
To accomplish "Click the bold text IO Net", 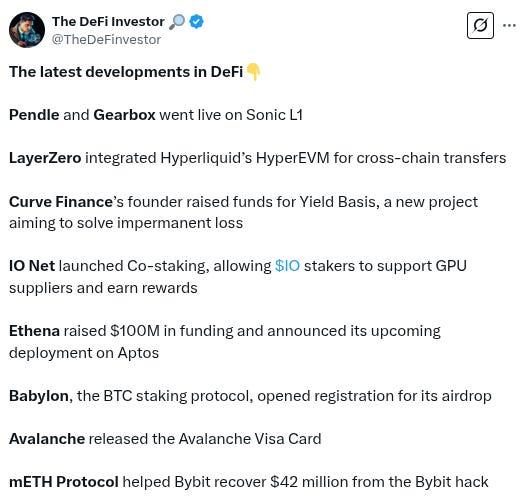I will (32, 266).
